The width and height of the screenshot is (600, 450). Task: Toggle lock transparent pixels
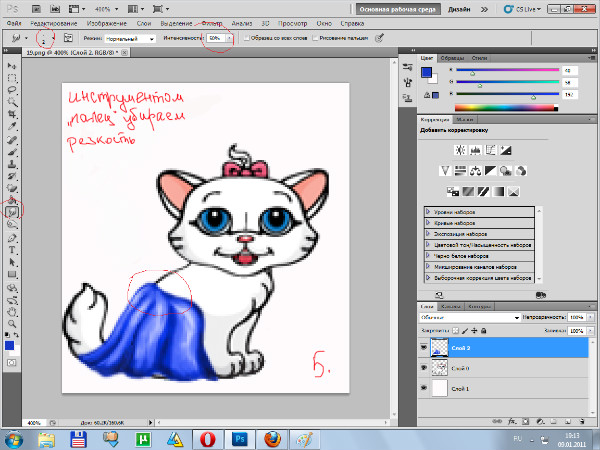tap(455, 331)
